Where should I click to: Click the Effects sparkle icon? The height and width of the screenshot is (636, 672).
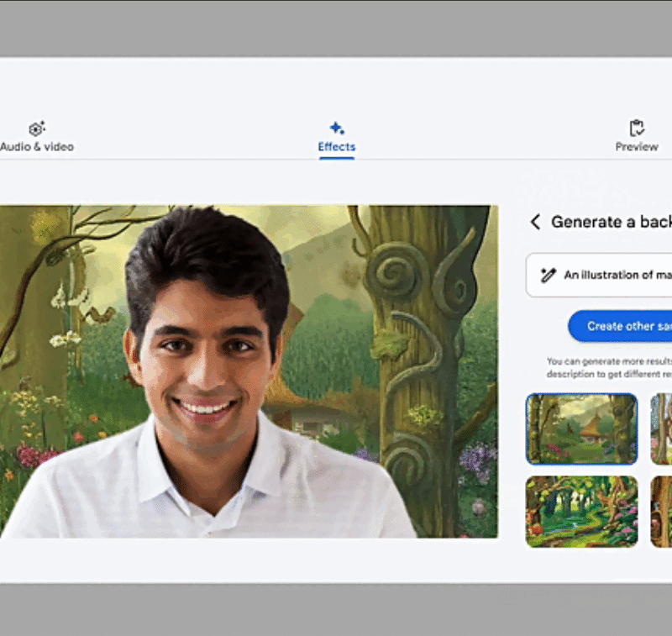click(336, 128)
